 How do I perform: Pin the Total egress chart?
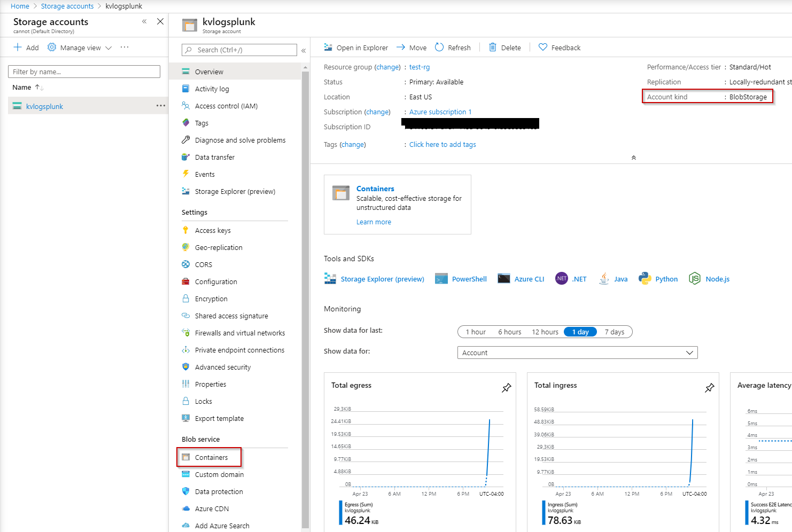(x=506, y=388)
